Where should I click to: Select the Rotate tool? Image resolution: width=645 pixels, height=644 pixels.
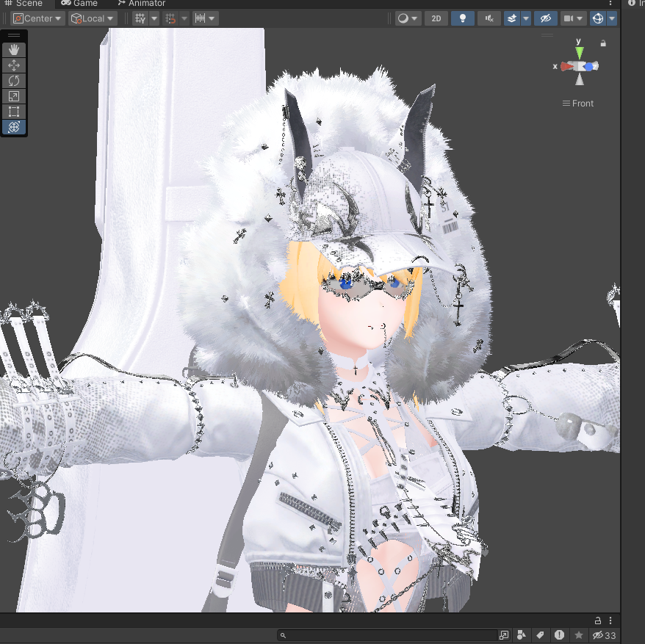pos(13,81)
